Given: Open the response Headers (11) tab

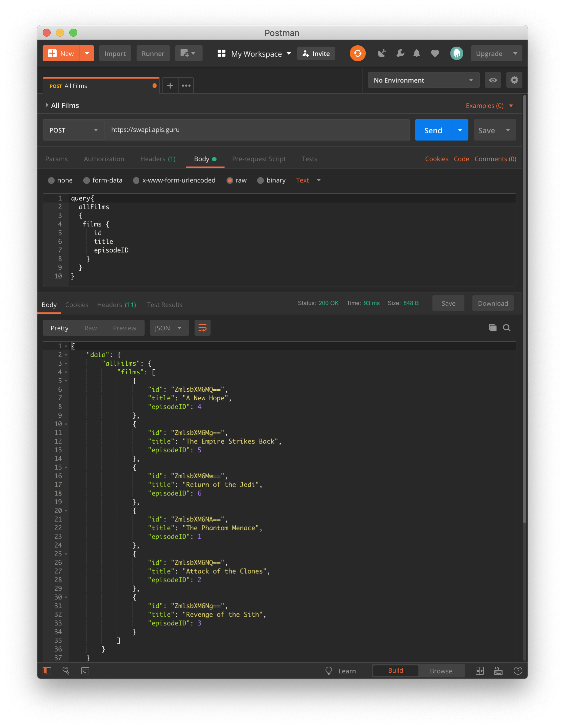Looking at the screenshot, I should point(116,305).
